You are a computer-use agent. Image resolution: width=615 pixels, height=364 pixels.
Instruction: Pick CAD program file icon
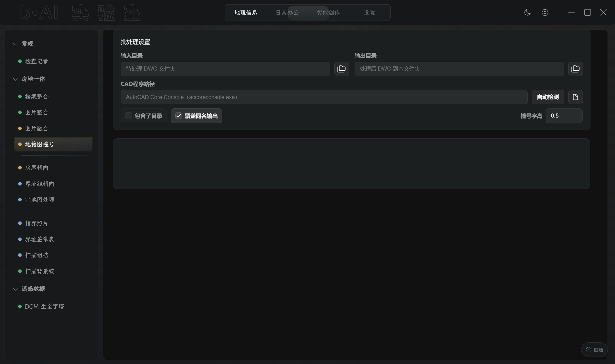pos(575,97)
